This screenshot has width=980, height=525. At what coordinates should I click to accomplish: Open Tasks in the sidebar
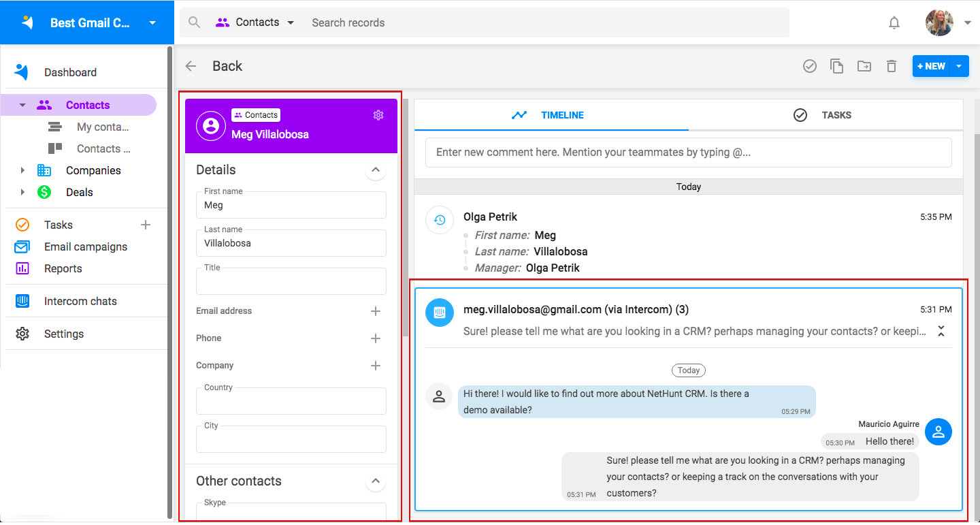pyautogui.click(x=59, y=225)
